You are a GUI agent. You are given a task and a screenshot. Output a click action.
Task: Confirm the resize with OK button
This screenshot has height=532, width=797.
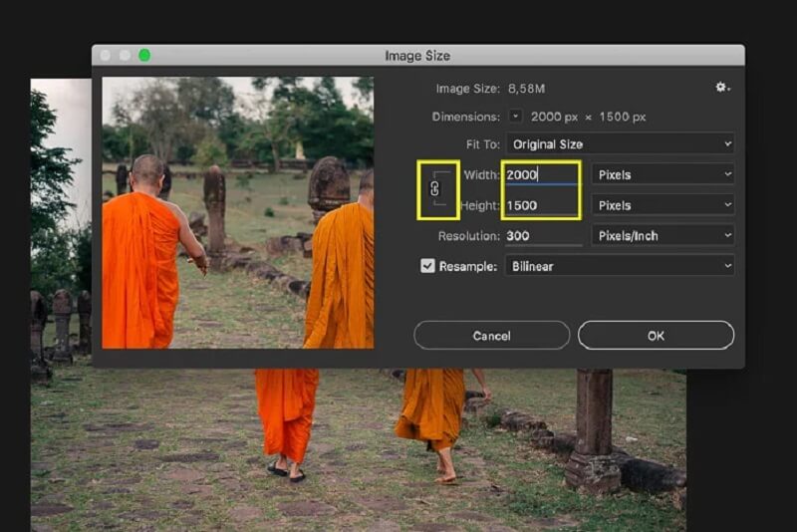pos(656,335)
